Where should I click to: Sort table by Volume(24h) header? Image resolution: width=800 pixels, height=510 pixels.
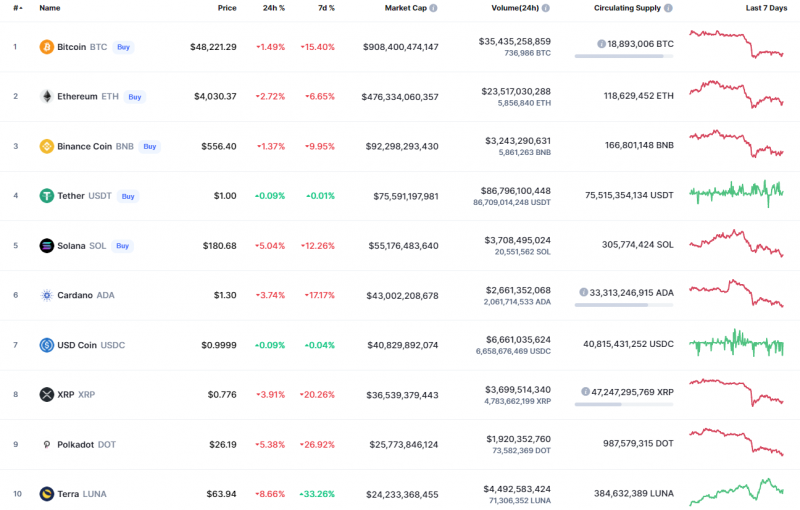pyautogui.click(x=515, y=8)
